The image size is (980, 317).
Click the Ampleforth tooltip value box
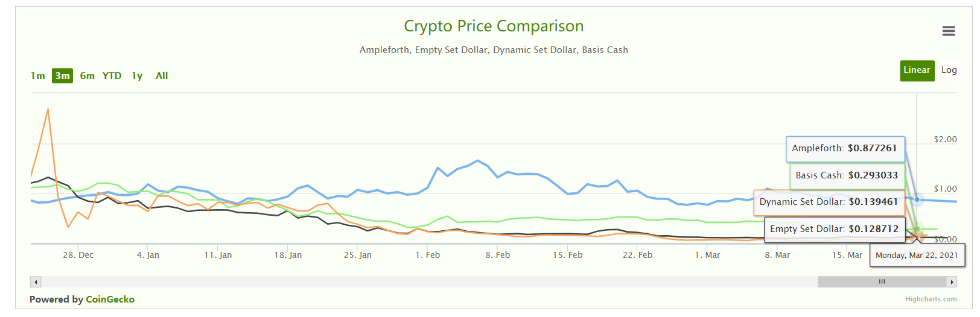845,149
